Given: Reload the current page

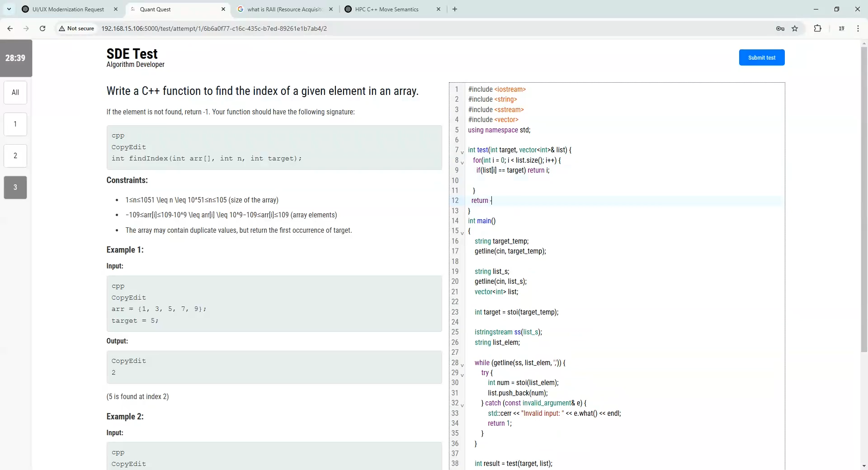Looking at the screenshot, I should point(42,28).
